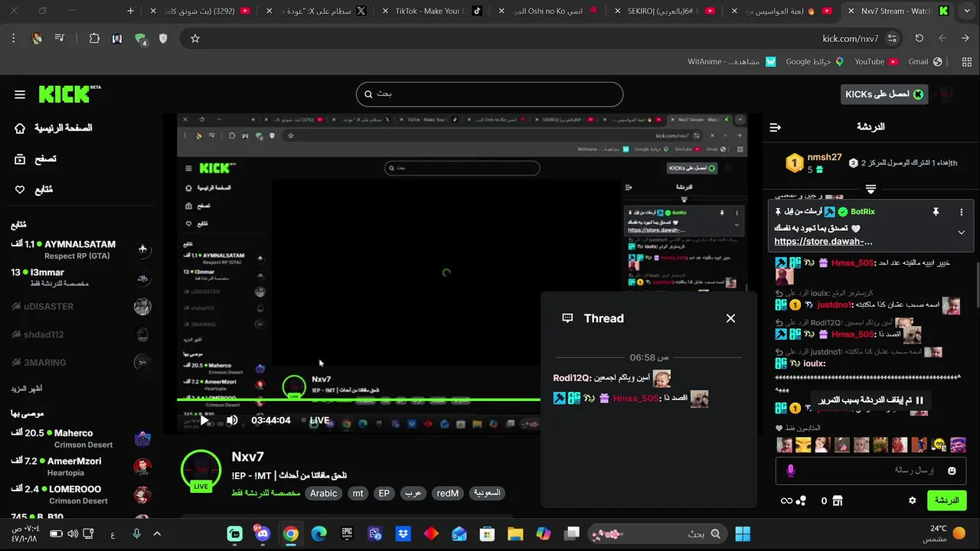Click LIVE indicator in player
The width and height of the screenshot is (980, 551).
click(x=315, y=420)
